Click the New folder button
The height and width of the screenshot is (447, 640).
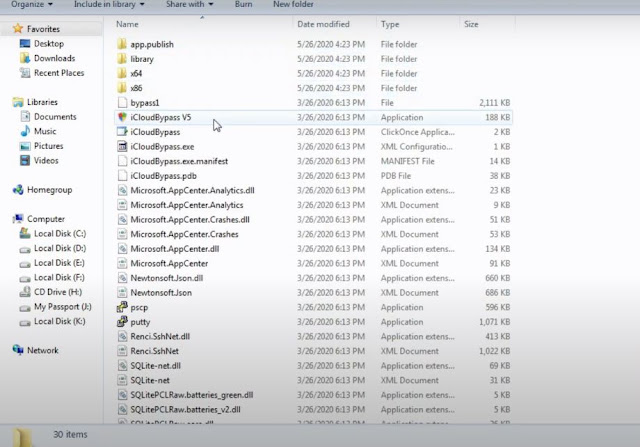(x=293, y=4)
